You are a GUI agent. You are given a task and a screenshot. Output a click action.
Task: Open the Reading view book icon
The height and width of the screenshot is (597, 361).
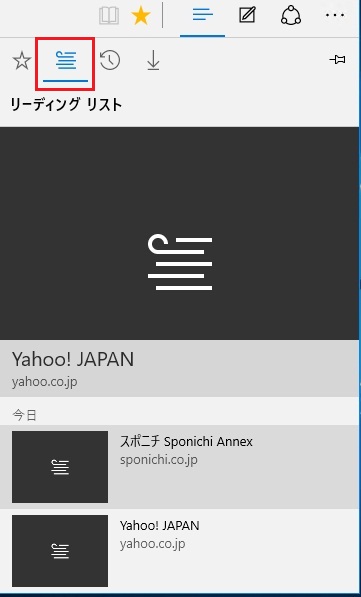pyautogui.click(x=109, y=16)
